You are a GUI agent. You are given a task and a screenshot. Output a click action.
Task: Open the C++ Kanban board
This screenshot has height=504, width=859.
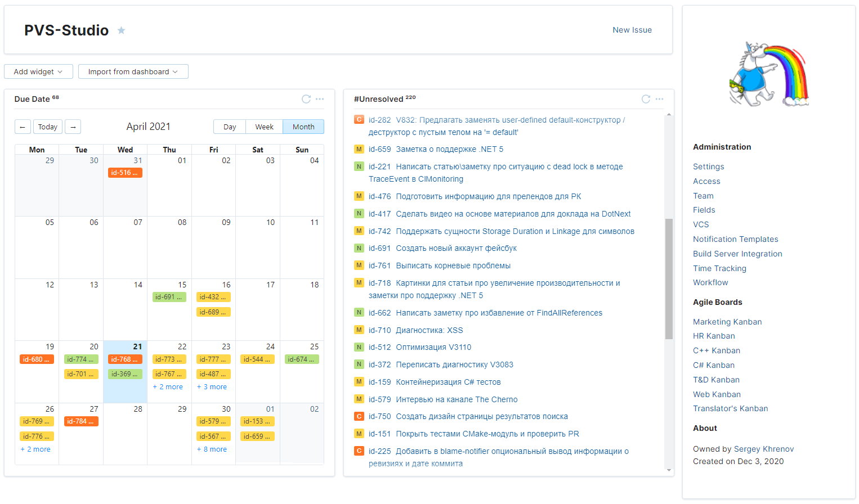(717, 350)
